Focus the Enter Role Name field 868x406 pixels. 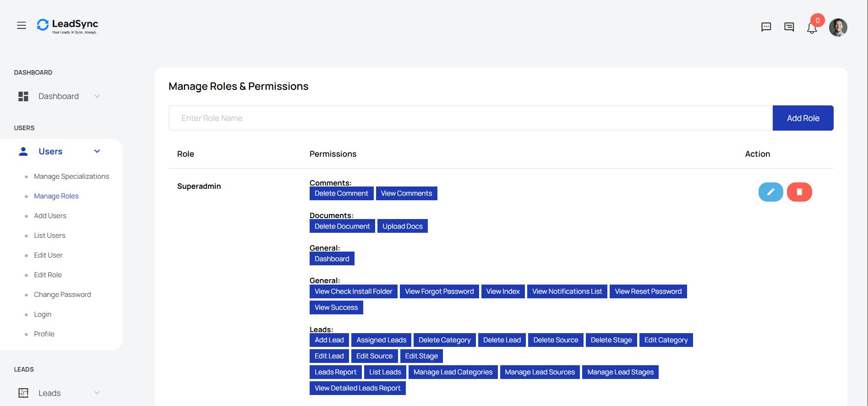(x=470, y=118)
